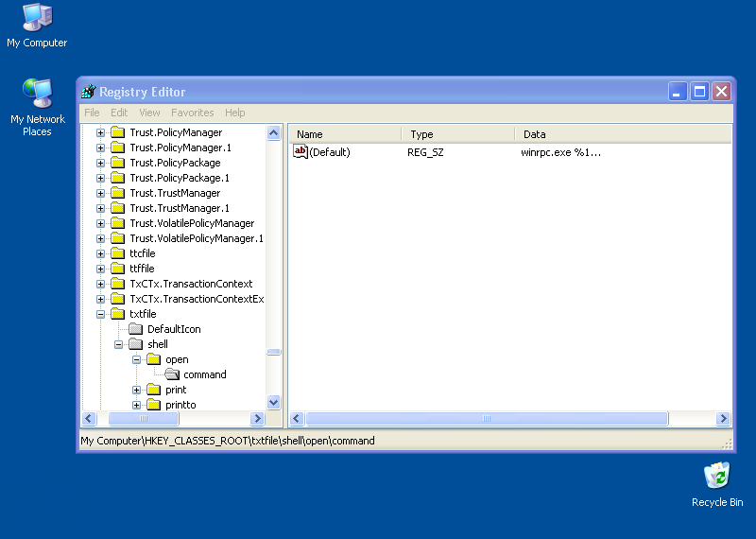Select the Trust.VolatilePolicyManager key label
This screenshot has width=756, height=539.
[x=192, y=223]
